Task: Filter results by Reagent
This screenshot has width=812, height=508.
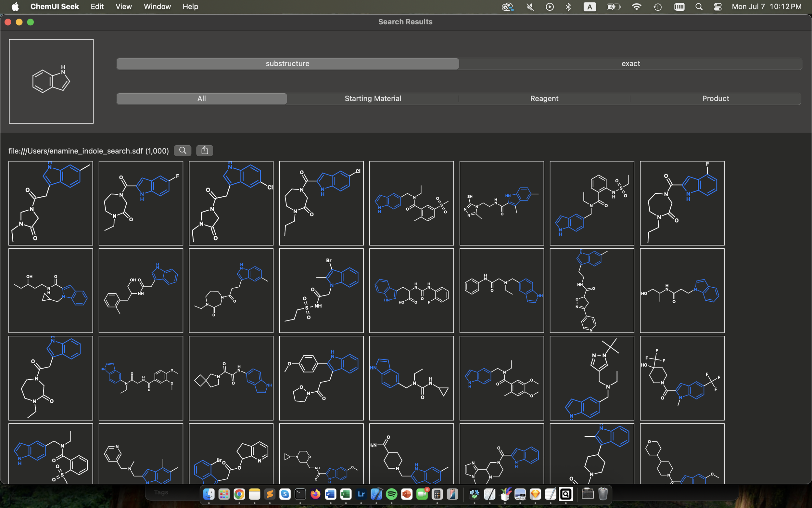Action: pyautogui.click(x=544, y=99)
